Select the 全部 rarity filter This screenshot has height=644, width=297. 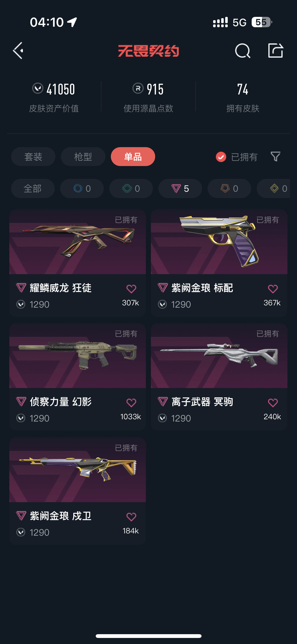pyautogui.click(x=33, y=188)
